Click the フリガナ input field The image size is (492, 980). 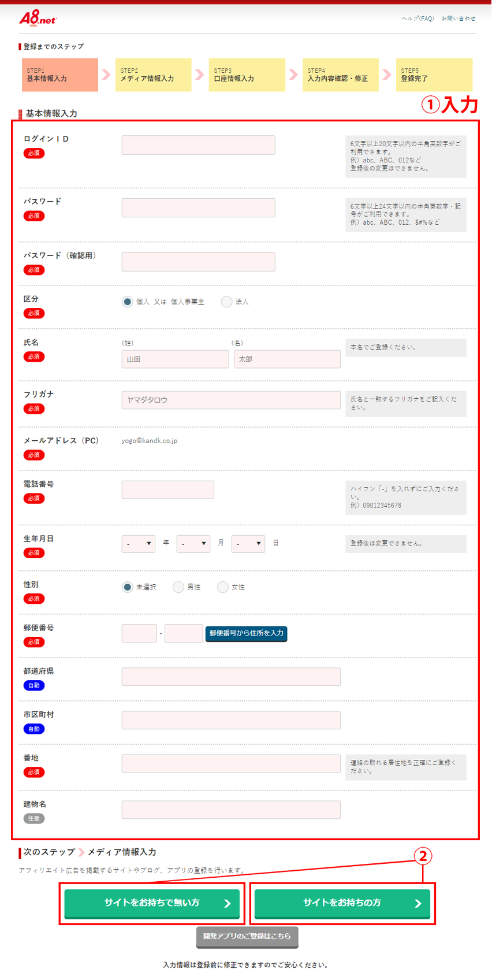click(x=231, y=400)
